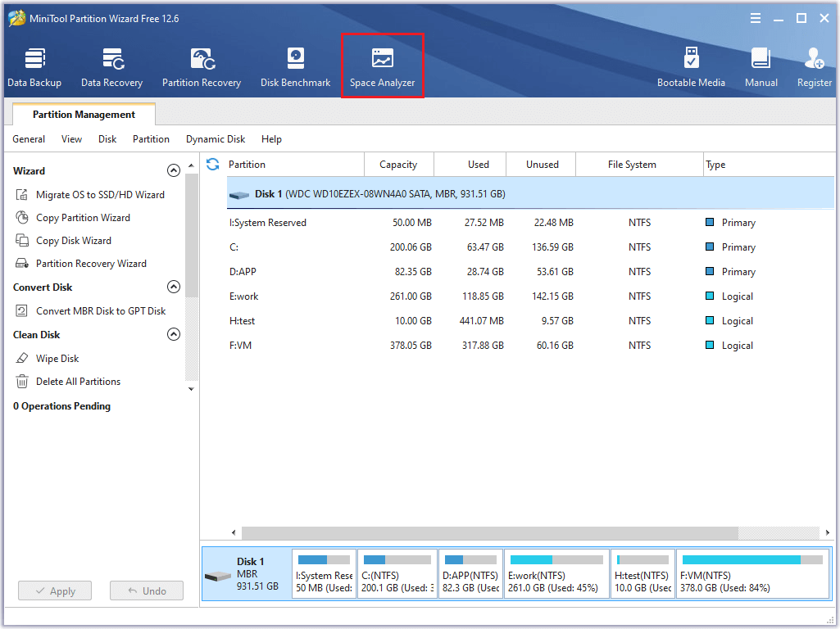
Task: Choose Delete All Partitions
Action: click(x=79, y=381)
